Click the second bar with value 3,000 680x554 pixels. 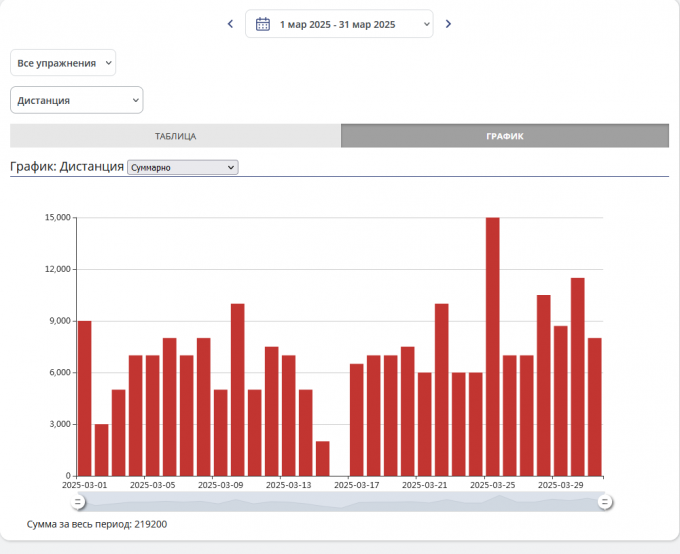[102, 450]
